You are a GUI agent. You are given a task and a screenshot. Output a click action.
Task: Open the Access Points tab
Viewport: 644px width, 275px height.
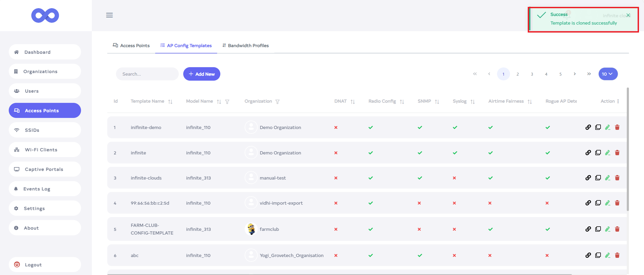point(131,45)
